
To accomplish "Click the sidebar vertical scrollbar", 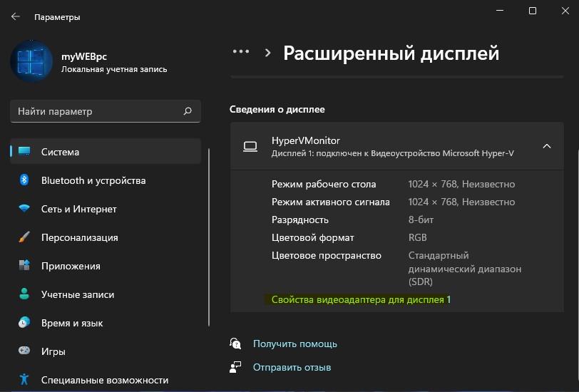I will pos(209,237).
